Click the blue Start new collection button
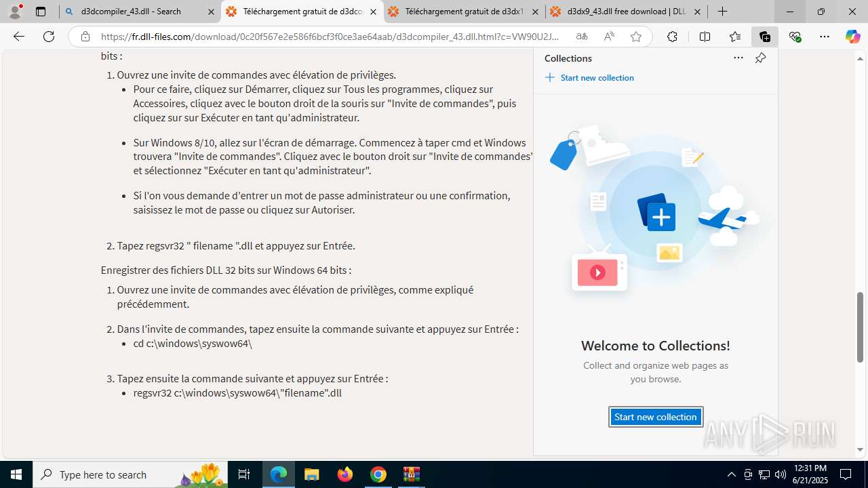This screenshot has height=488, width=868. pyautogui.click(x=656, y=417)
